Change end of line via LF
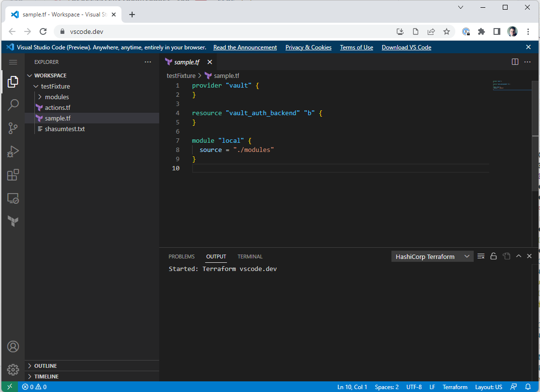The width and height of the screenshot is (540, 392). 432,387
